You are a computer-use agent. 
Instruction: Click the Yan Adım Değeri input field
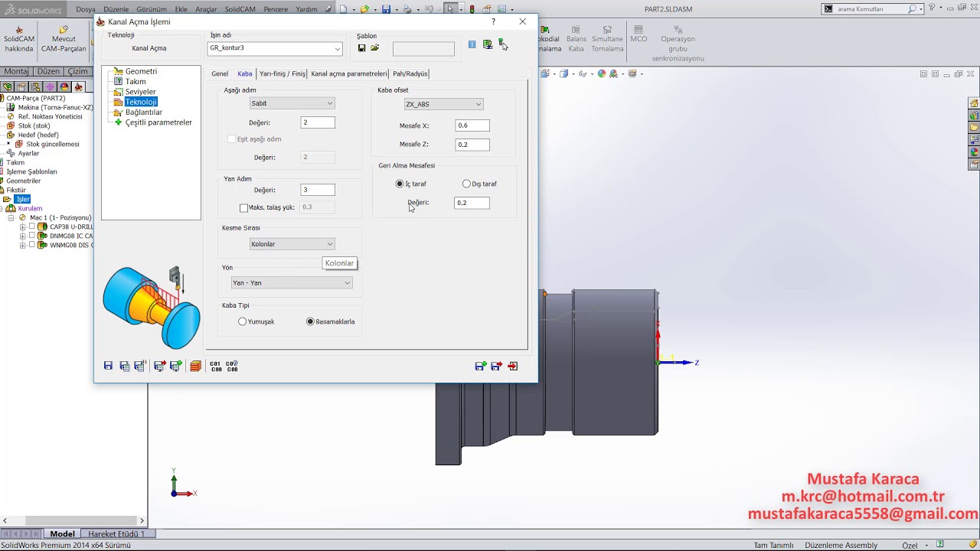tap(318, 190)
